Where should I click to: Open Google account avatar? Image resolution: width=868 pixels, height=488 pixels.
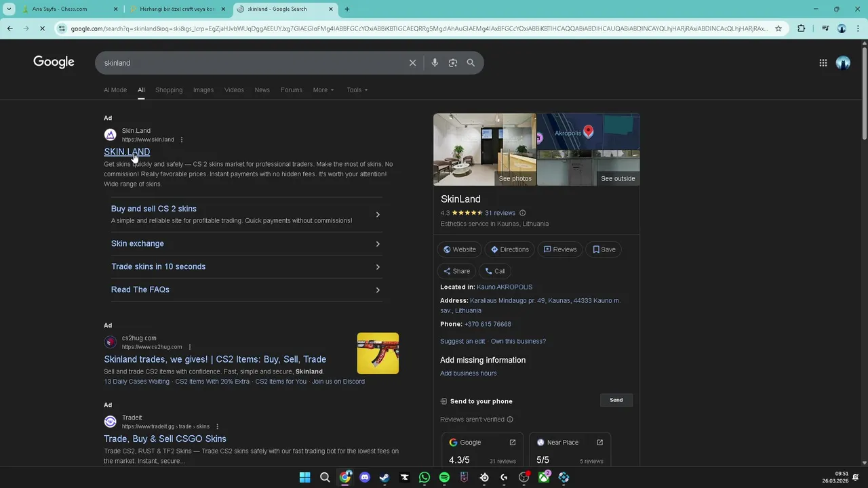click(x=843, y=63)
